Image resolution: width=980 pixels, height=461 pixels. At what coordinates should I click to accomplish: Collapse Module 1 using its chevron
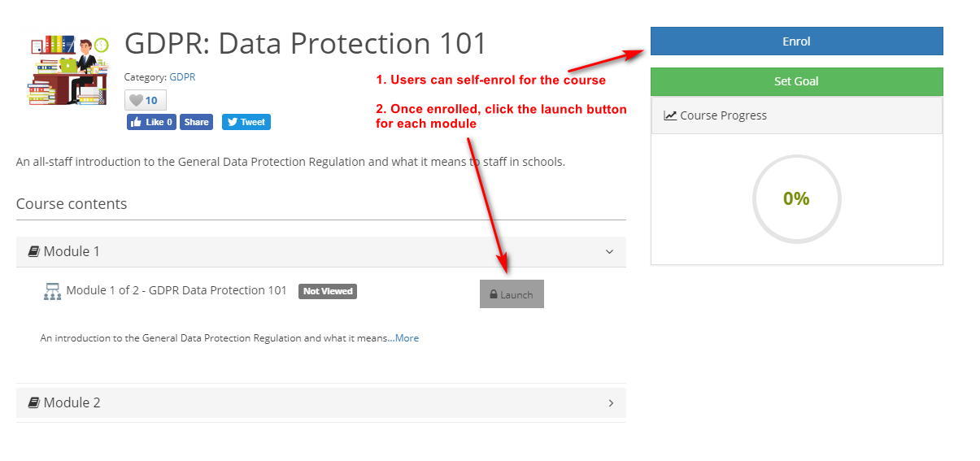pyautogui.click(x=610, y=252)
